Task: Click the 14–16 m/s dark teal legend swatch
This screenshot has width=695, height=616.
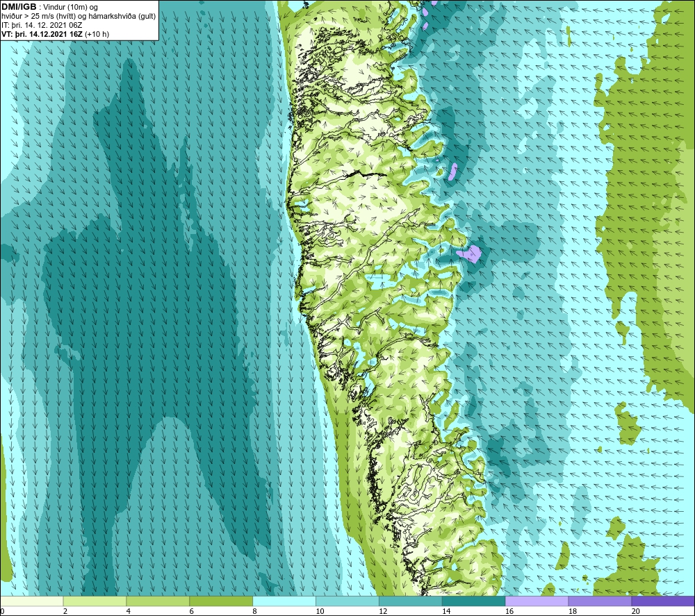Action: coord(473,601)
